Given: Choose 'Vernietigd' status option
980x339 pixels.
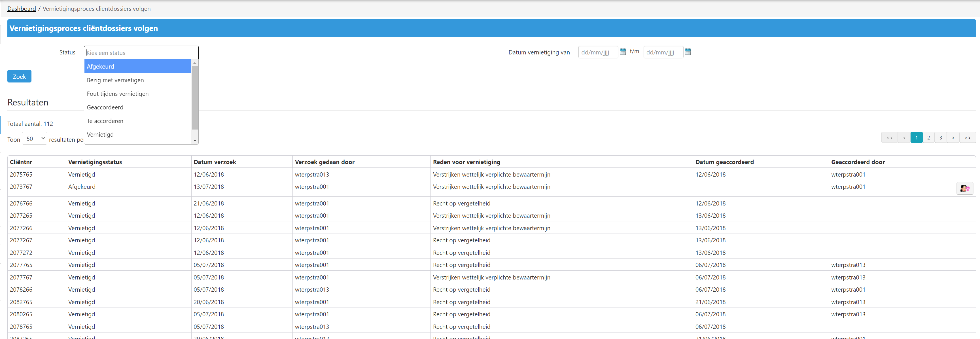Looking at the screenshot, I should coord(137,135).
